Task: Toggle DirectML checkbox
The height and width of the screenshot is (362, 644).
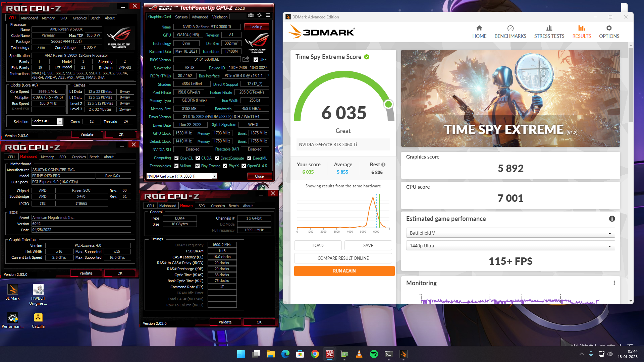Action: point(249,158)
